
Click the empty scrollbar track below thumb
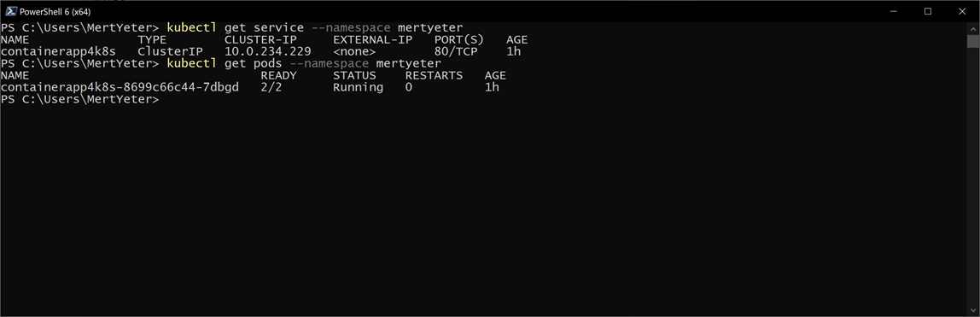pos(972,176)
